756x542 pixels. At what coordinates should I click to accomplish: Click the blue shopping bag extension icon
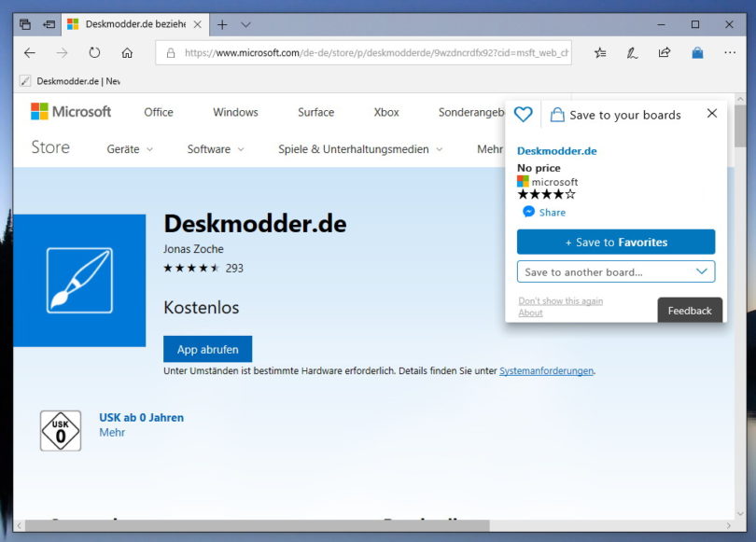pyautogui.click(x=697, y=54)
